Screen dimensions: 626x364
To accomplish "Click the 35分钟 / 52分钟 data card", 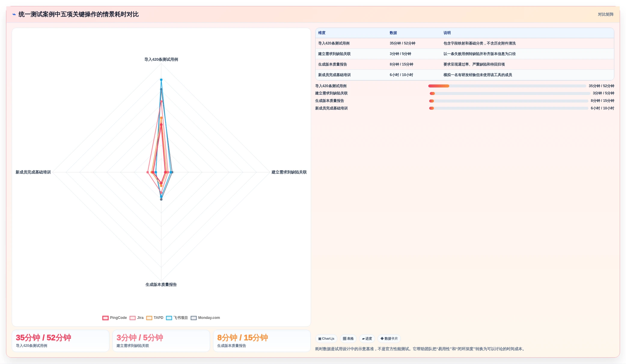I will (x=60, y=341).
